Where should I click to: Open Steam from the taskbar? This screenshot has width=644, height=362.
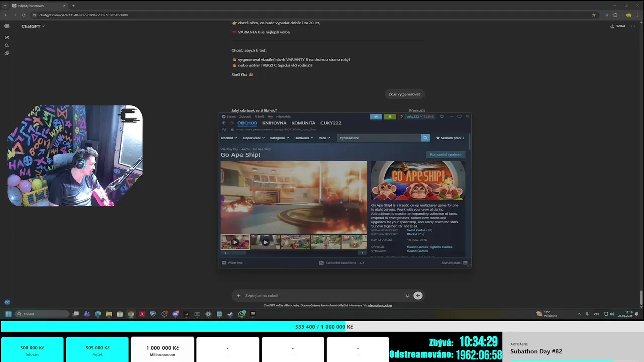(x=230, y=314)
